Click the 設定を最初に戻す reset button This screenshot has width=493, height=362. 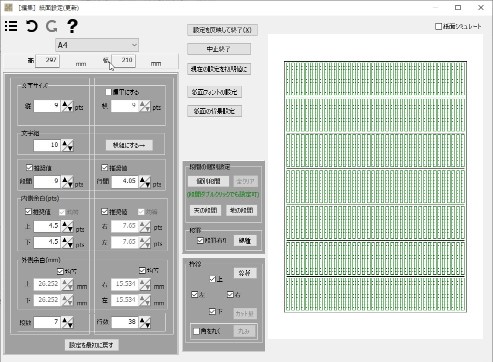click(91, 345)
